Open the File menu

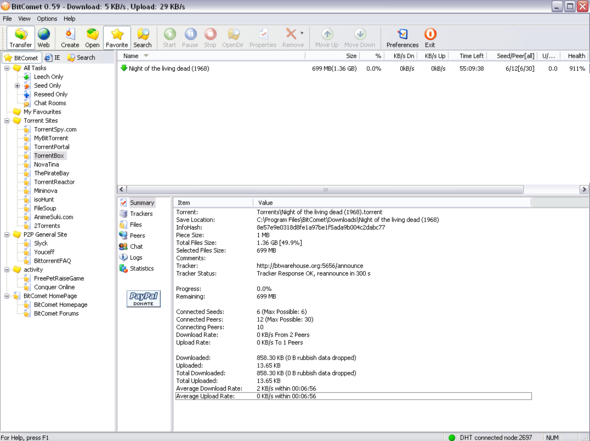click(x=7, y=18)
